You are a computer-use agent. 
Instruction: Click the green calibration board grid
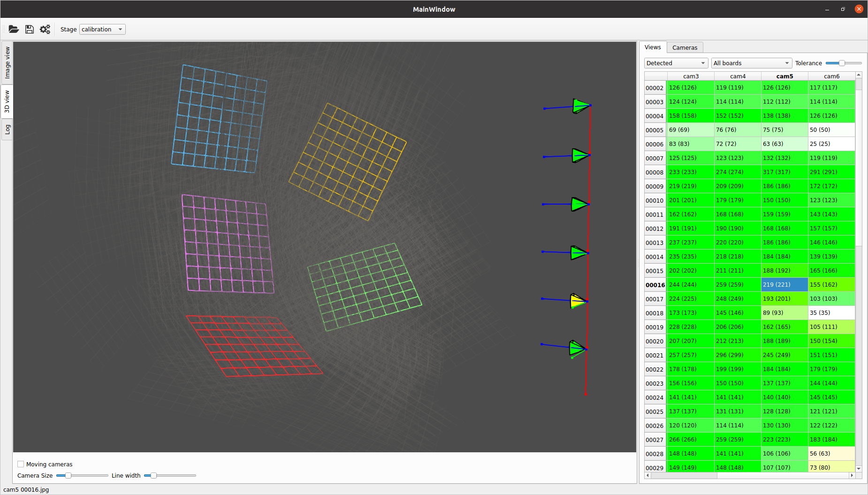pyautogui.click(x=365, y=287)
